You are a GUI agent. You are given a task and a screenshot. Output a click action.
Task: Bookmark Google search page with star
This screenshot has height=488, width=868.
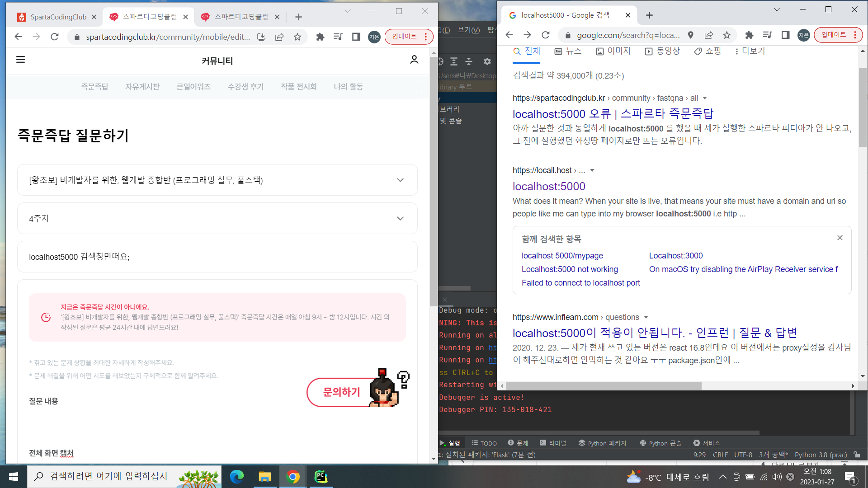coord(726,35)
